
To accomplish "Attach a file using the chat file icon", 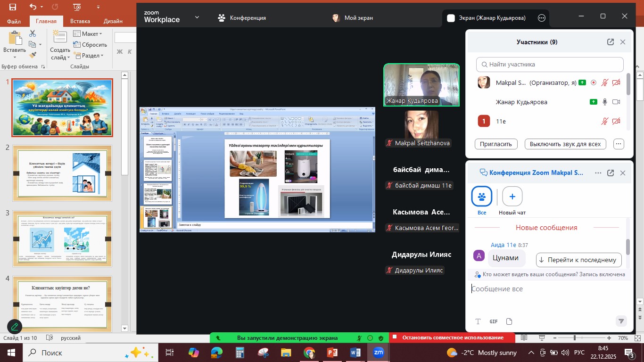I will (x=509, y=321).
